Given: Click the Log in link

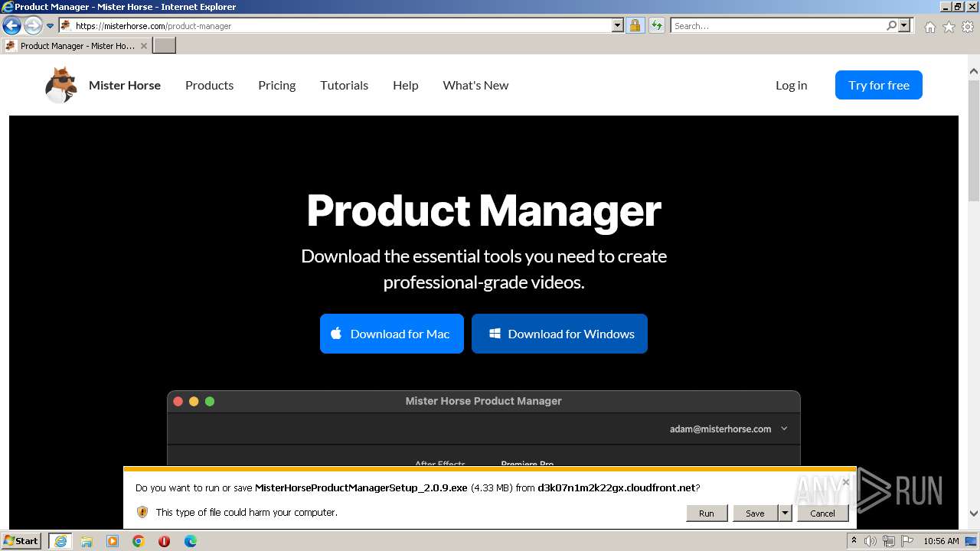Looking at the screenshot, I should click(x=791, y=85).
